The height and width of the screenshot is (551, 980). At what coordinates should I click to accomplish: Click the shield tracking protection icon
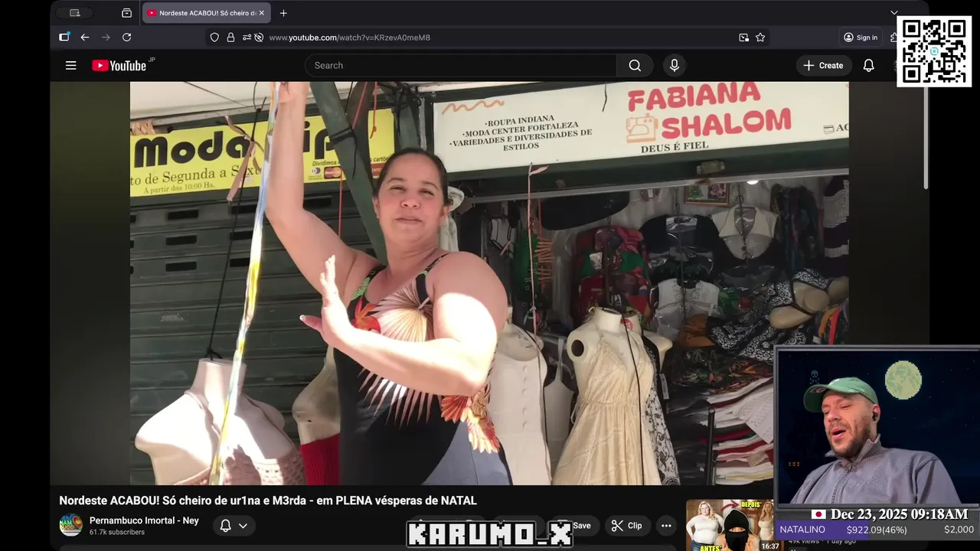click(x=214, y=37)
